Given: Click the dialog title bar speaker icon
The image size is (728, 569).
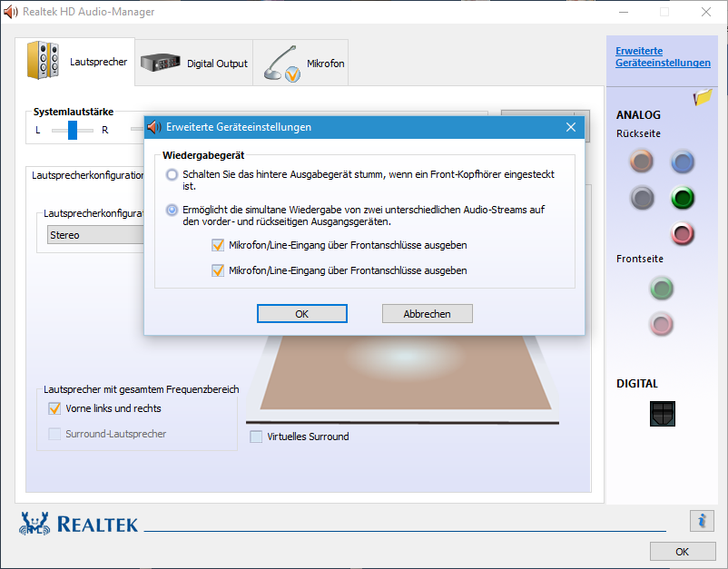Looking at the screenshot, I should click(153, 127).
